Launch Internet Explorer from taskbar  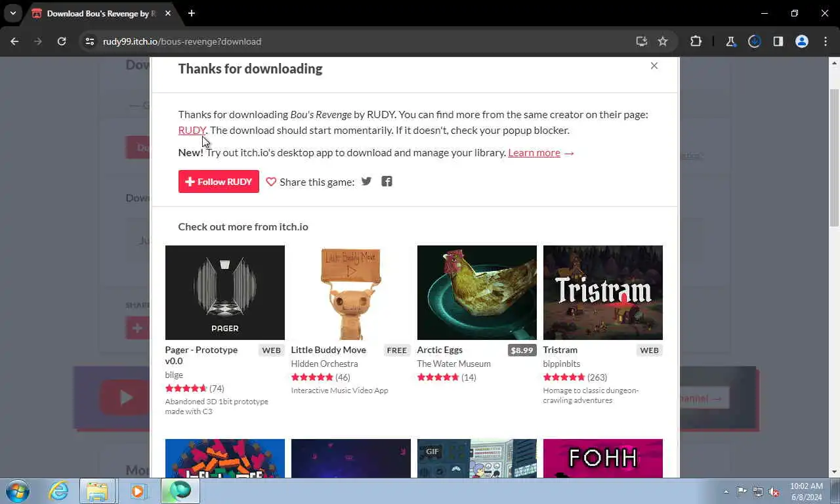pyautogui.click(x=58, y=491)
